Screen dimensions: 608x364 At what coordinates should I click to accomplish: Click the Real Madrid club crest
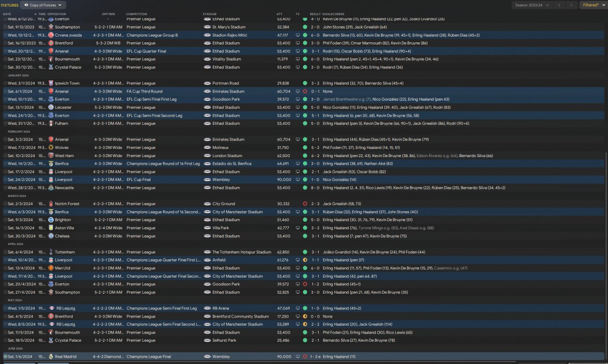(x=51, y=356)
